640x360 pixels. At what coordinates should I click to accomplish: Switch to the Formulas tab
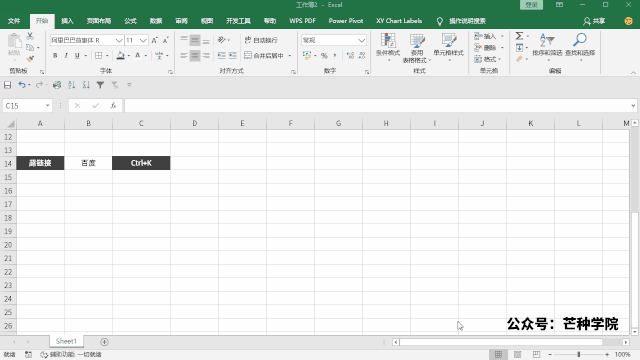coord(130,21)
